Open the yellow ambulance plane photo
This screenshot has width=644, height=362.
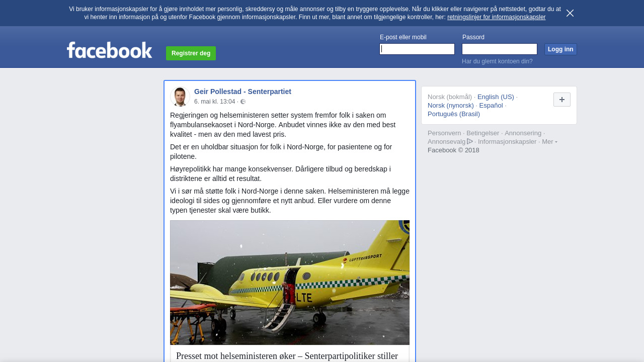[290, 283]
